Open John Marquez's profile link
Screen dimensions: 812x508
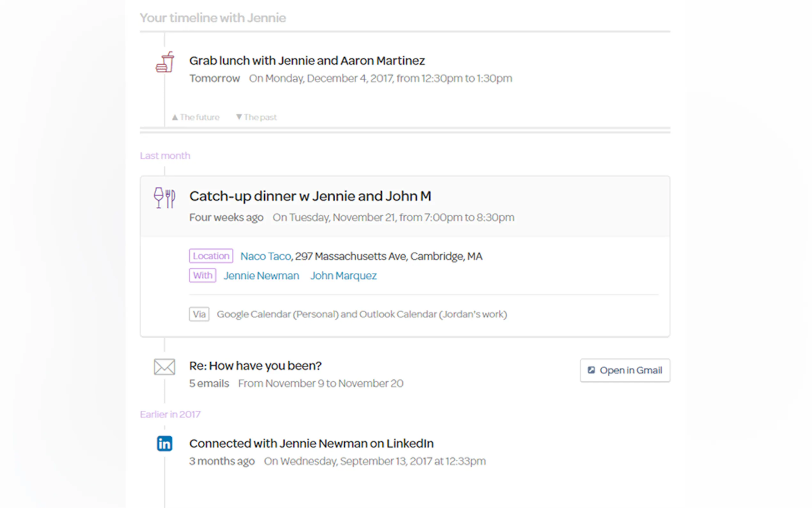coord(343,276)
